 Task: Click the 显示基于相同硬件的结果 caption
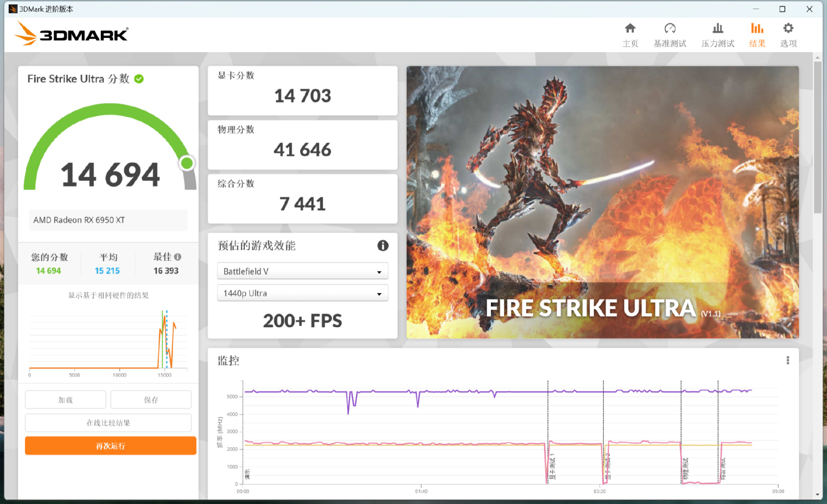[x=108, y=295]
